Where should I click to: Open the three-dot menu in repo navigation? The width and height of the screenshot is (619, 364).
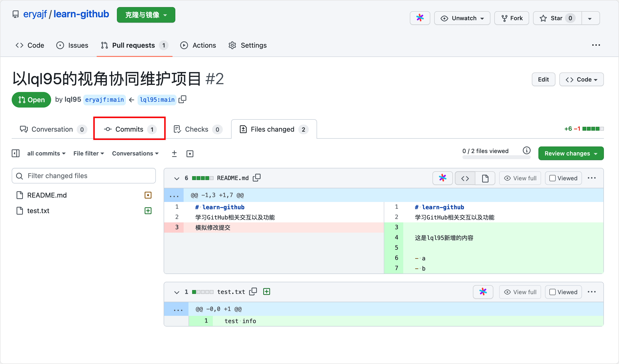pos(596,45)
